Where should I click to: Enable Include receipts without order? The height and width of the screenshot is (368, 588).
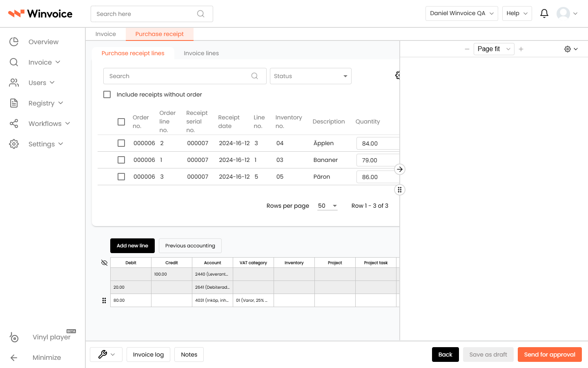coord(107,94)
